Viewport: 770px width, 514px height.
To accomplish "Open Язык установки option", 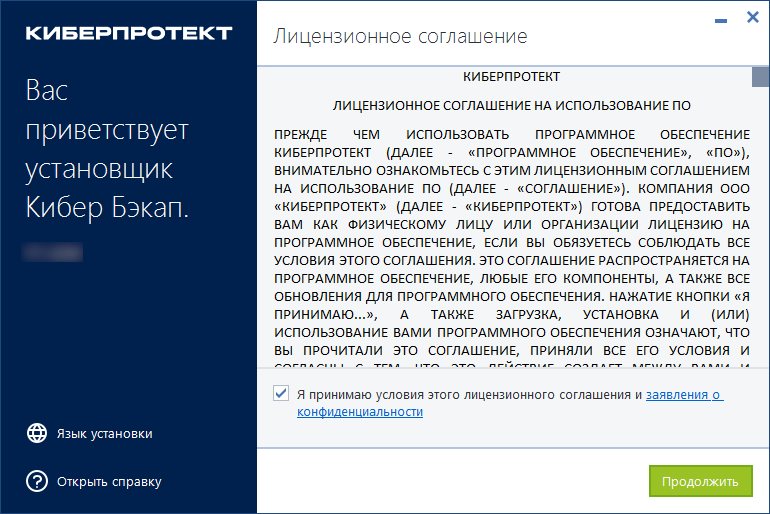I will click(104, 433).
